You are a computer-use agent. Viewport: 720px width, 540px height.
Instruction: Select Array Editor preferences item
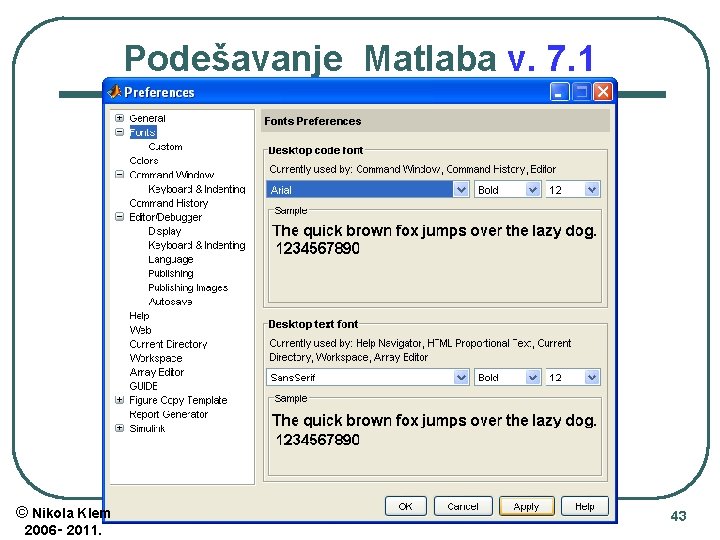coord(157,372)
